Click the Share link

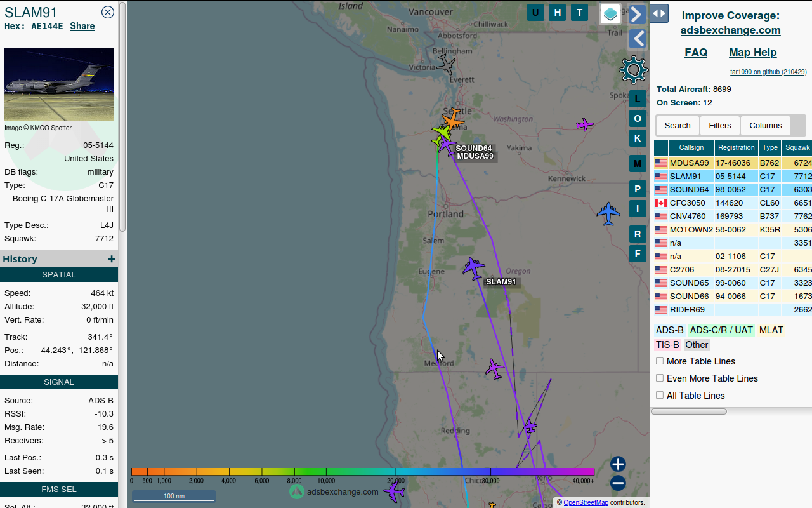82,27
